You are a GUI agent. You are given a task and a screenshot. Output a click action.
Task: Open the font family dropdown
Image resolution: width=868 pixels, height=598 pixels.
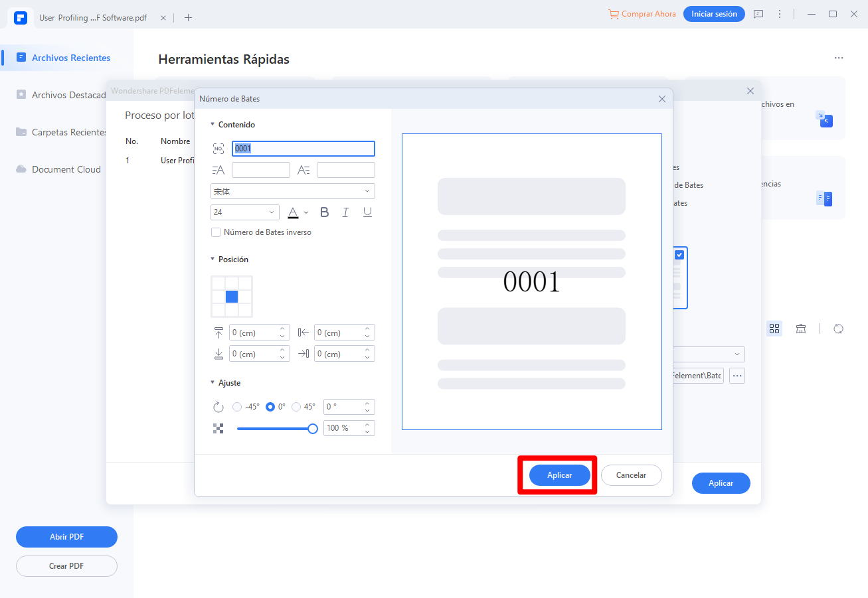[293, 191]
